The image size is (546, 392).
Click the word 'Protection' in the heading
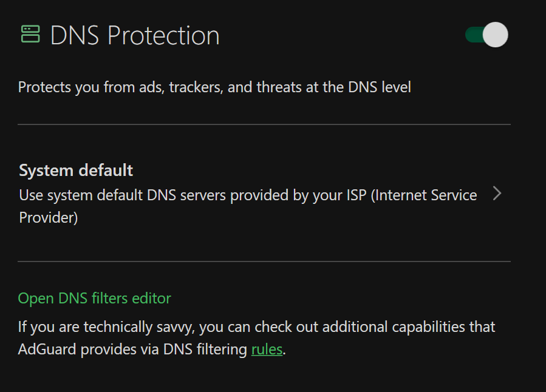point(163,36)
